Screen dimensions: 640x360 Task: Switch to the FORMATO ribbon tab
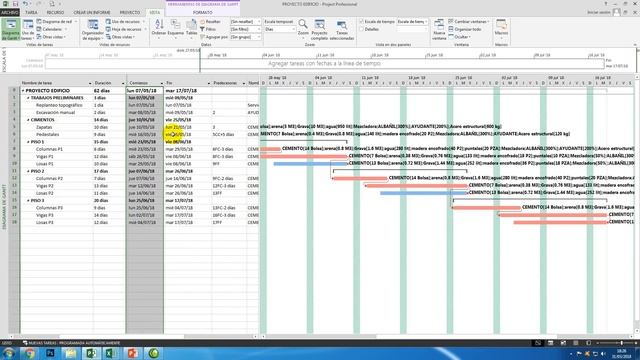[202, 12]
